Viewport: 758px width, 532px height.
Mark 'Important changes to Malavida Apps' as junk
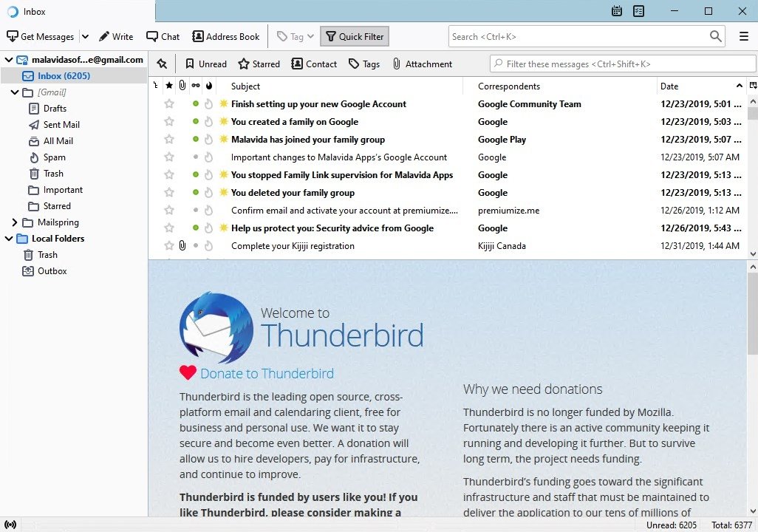pyautogui.click(x=208, y=157)
